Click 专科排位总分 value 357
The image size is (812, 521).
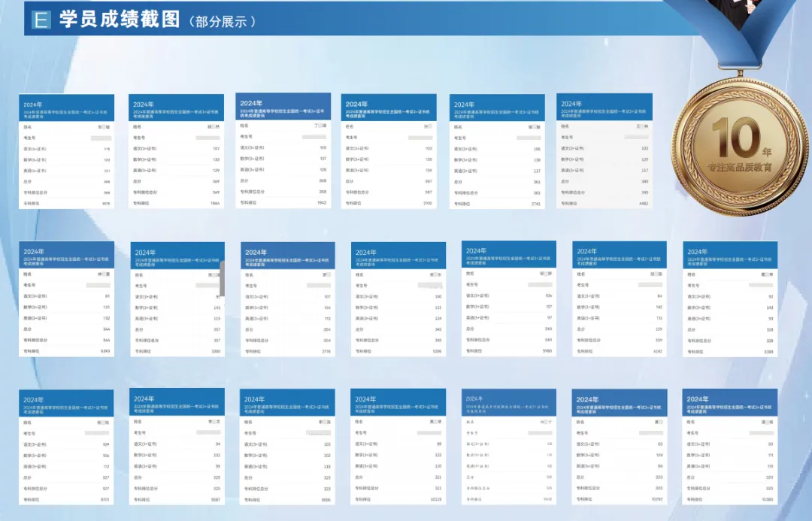pyautogui.click(x=217, y=341)
